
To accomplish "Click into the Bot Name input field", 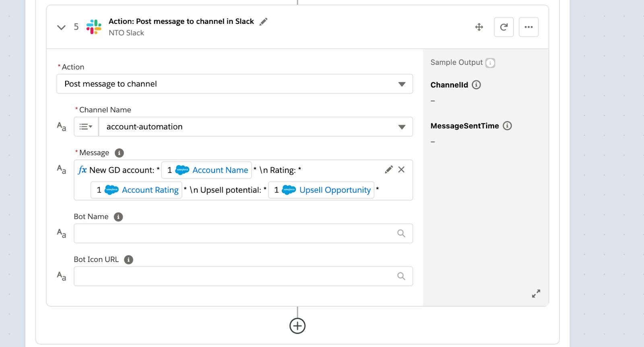I will point(243,233).
